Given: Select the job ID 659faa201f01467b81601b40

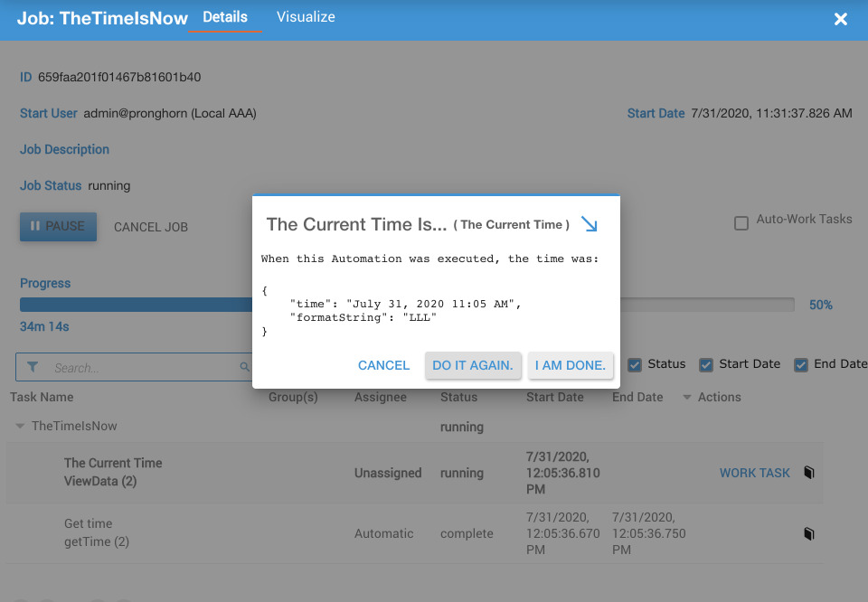Looking at the screenshot, I should point(119,77).
